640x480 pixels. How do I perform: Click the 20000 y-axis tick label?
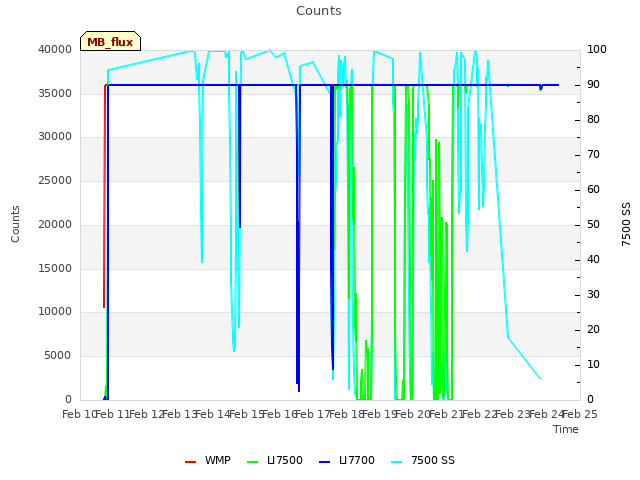pyautogui.click(x=55, y=224)
